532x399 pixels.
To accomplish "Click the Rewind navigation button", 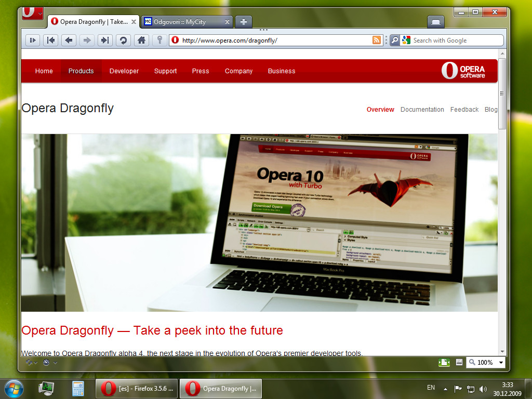I will [x=51, y=41].
